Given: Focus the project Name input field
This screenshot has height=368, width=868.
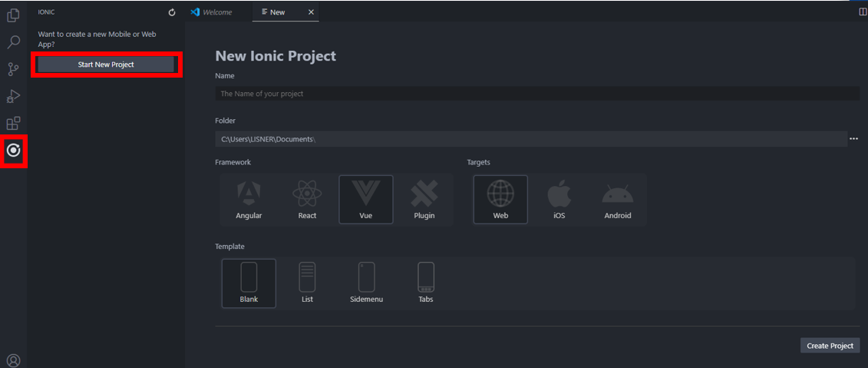Looking at the screenshot, I should pos(537,94).
